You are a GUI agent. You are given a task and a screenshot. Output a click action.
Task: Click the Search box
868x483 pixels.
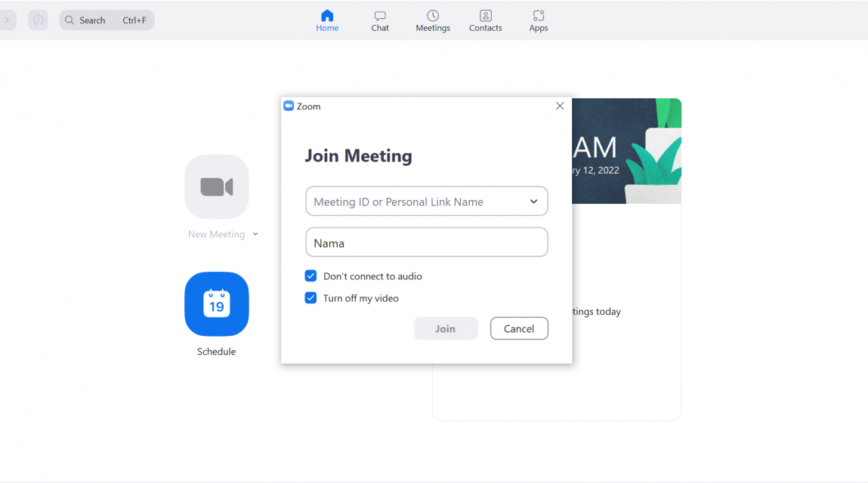click(x=107, y=20)
